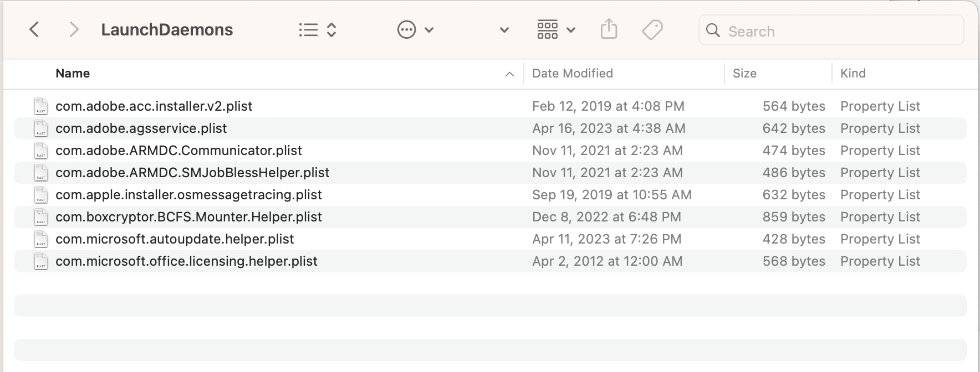Expand the action menu chevron
This screenshot has width=980, height=372.
429,30
